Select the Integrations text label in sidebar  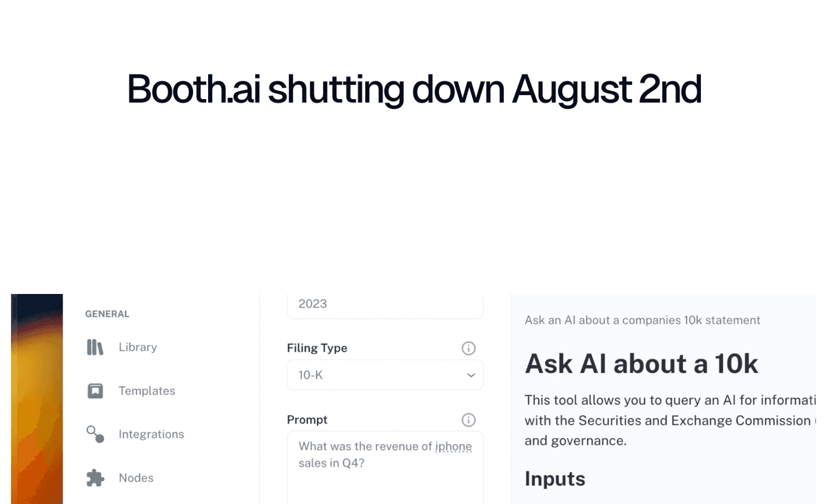point(151,434)
